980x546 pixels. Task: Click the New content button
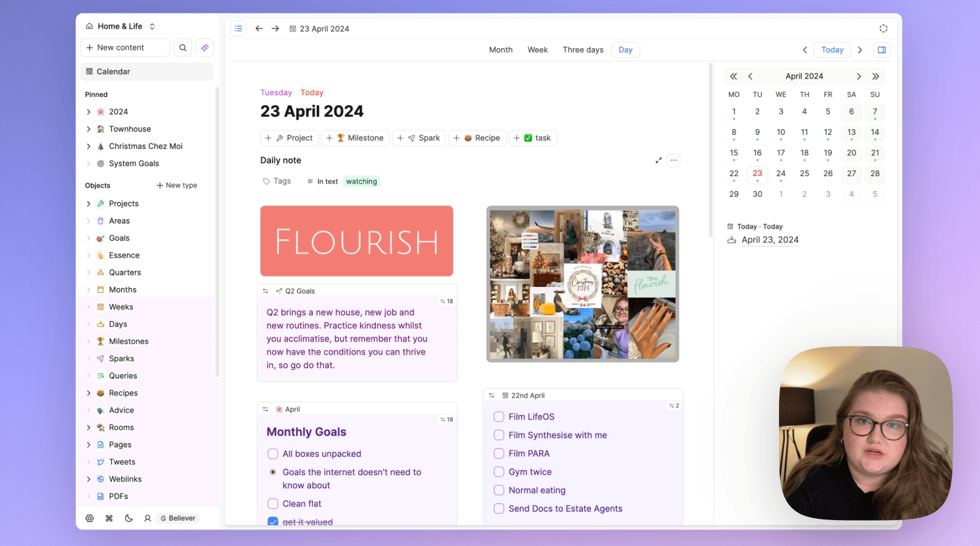125,48
